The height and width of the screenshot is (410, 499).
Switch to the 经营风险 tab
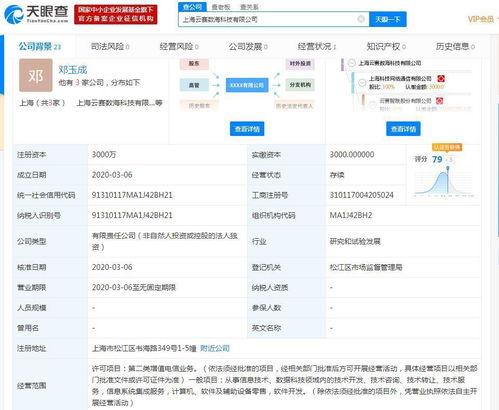(179, 47)
